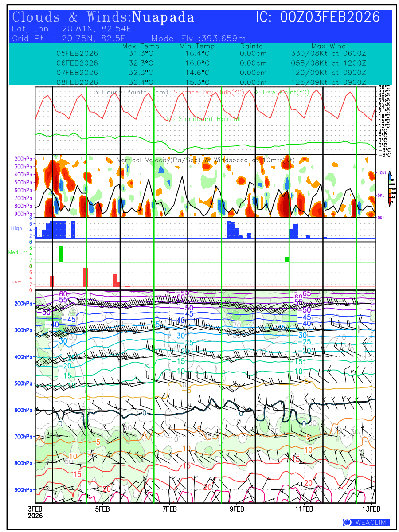Select the 3FEB date on time axis
The image size is (399, 532).
point(35,509)
